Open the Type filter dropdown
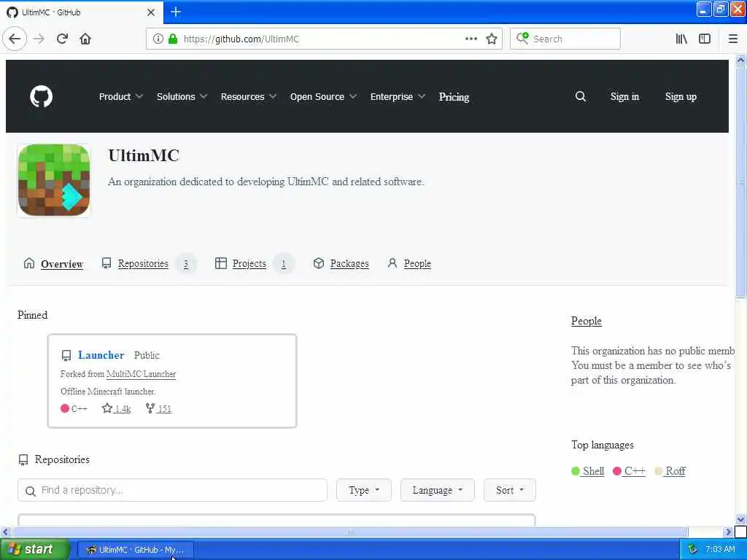 (363, 490)
